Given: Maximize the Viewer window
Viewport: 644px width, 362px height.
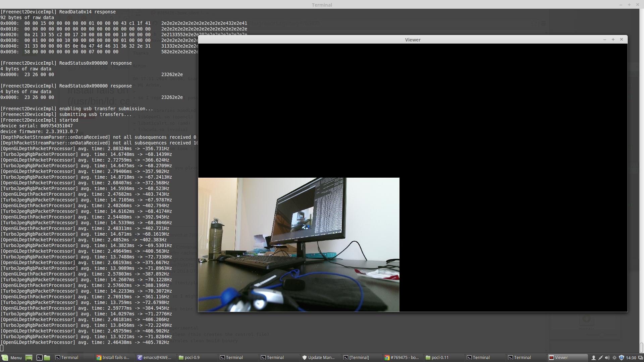Looking at the screenshot, I should (x=613, y=40).
